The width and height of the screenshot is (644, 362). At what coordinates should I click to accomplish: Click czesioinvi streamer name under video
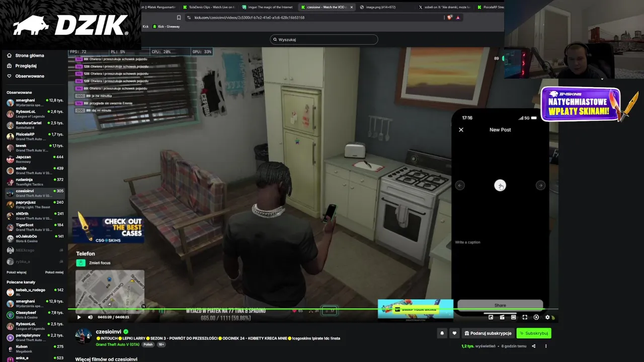point(109,332)
